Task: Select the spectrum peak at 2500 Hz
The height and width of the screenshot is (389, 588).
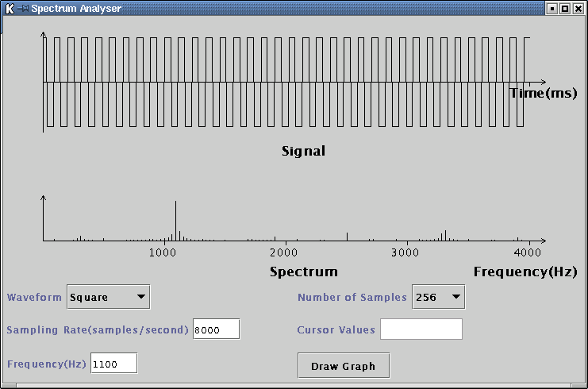Action: pos(347,236)
